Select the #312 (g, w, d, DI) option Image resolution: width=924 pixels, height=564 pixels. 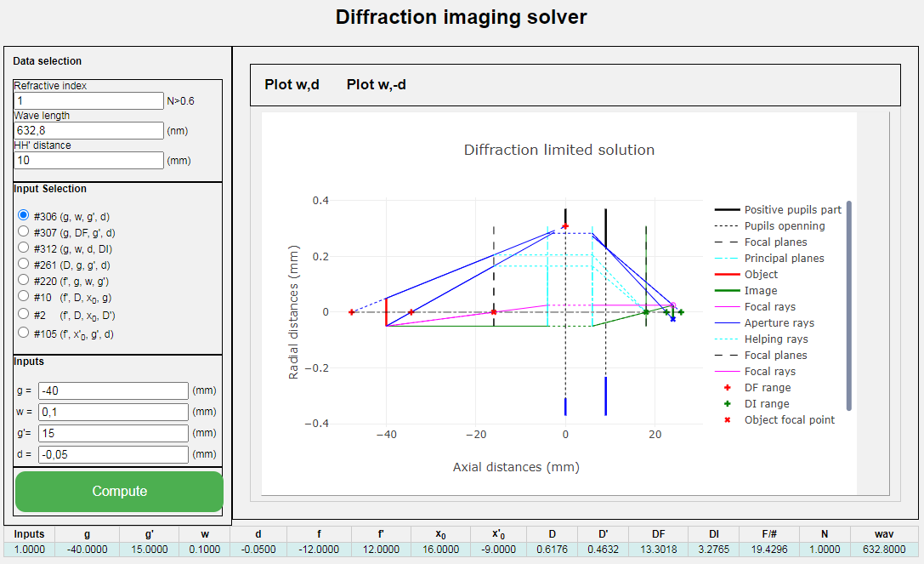click(24, 247)
